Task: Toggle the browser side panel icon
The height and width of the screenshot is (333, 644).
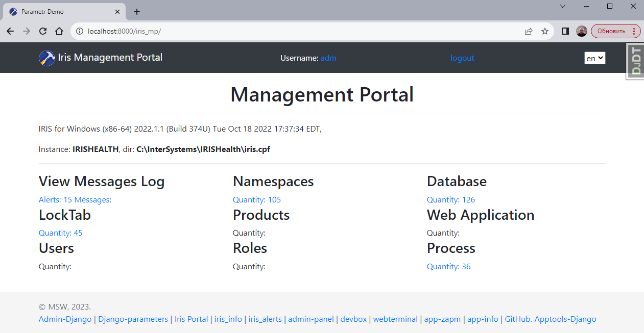Action: tap(565, 31)
